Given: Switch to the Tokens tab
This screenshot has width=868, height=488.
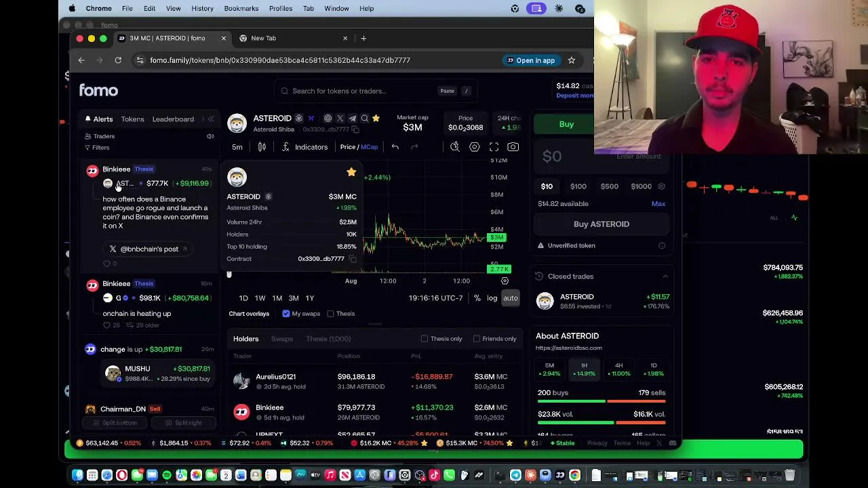Looking at the screenshot, I should point(133,119).
